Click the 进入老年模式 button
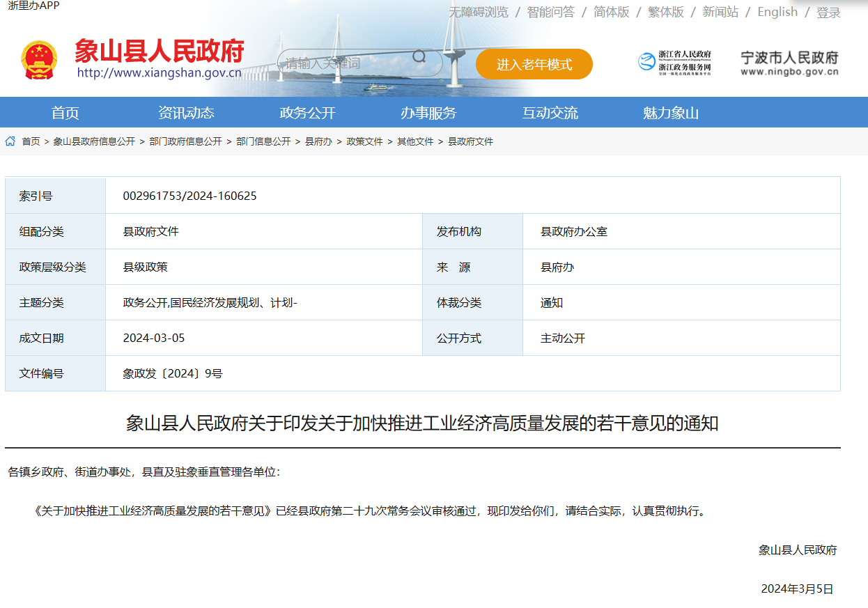The width and height of the screenshot is (868, 608). point(534,63)
